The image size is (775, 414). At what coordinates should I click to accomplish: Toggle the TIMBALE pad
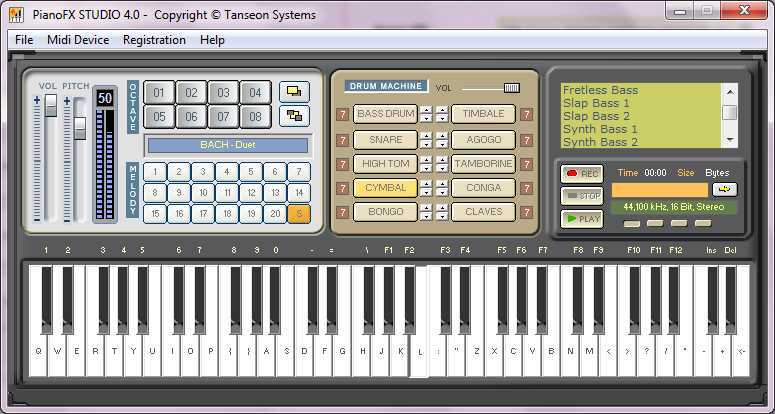483,114
